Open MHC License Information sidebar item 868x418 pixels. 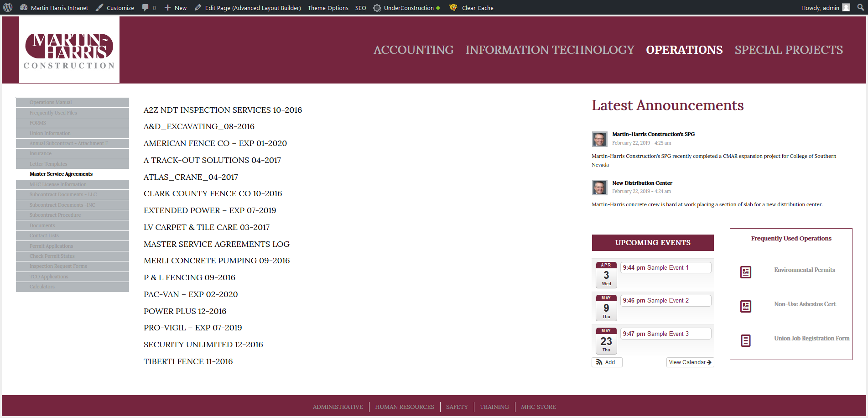click(73, 184)
